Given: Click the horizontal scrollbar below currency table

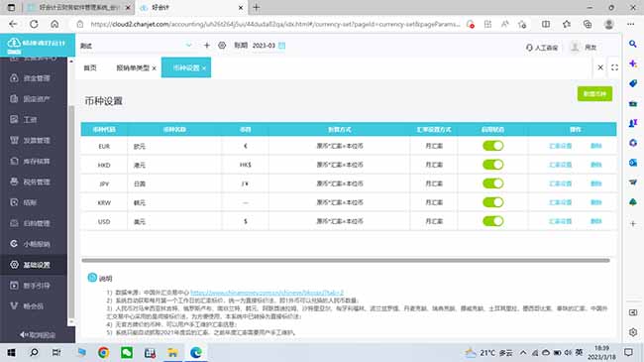Looking at the screenshot, I should click(346, 260).
